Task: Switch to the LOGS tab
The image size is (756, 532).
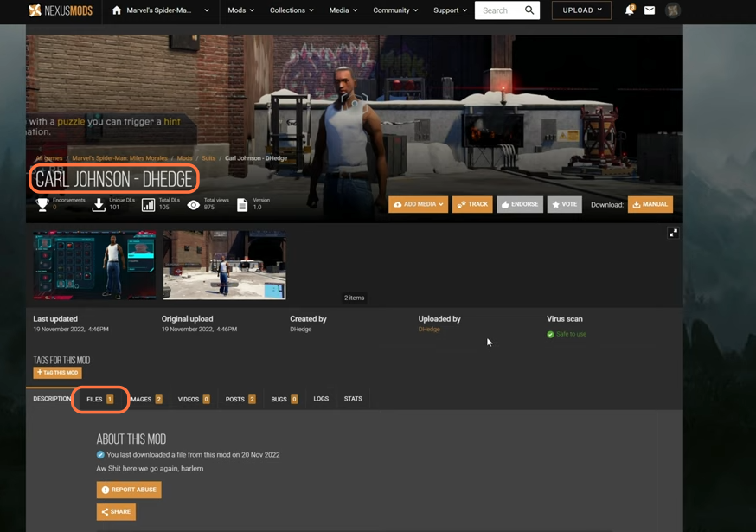Action: (x=321, y=399)
